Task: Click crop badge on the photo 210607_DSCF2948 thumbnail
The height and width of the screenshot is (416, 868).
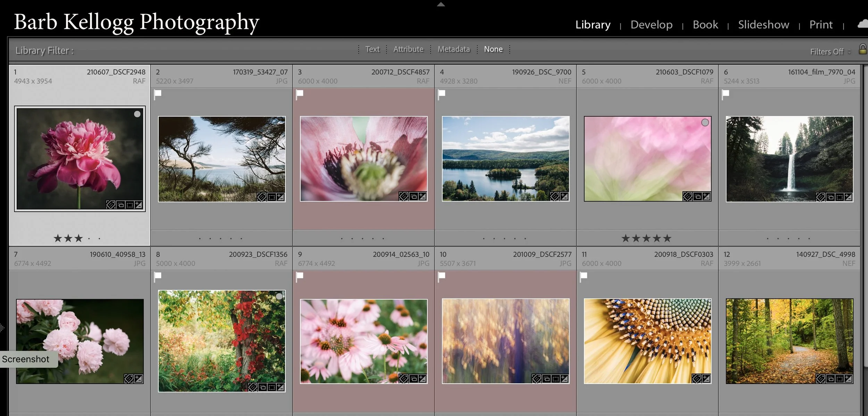Action: point(130,205)
